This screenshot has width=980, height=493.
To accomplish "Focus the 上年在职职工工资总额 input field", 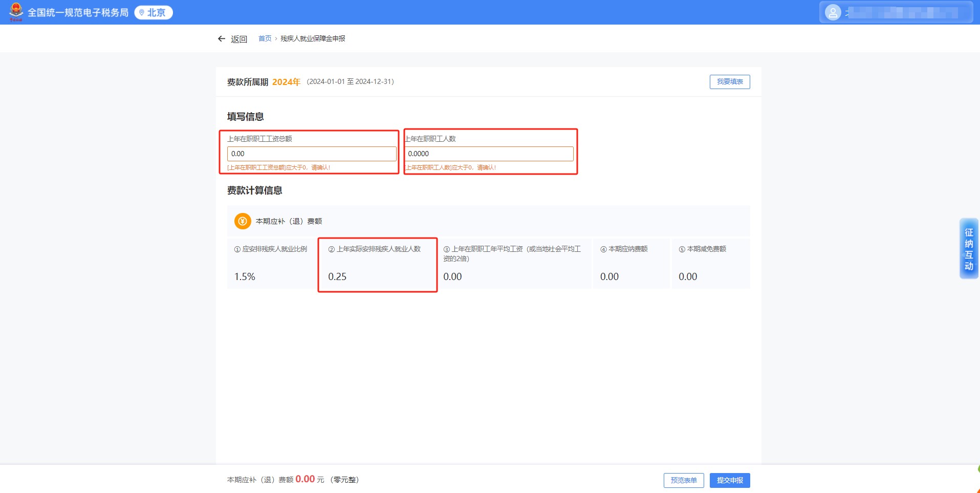I will [311, 154].
